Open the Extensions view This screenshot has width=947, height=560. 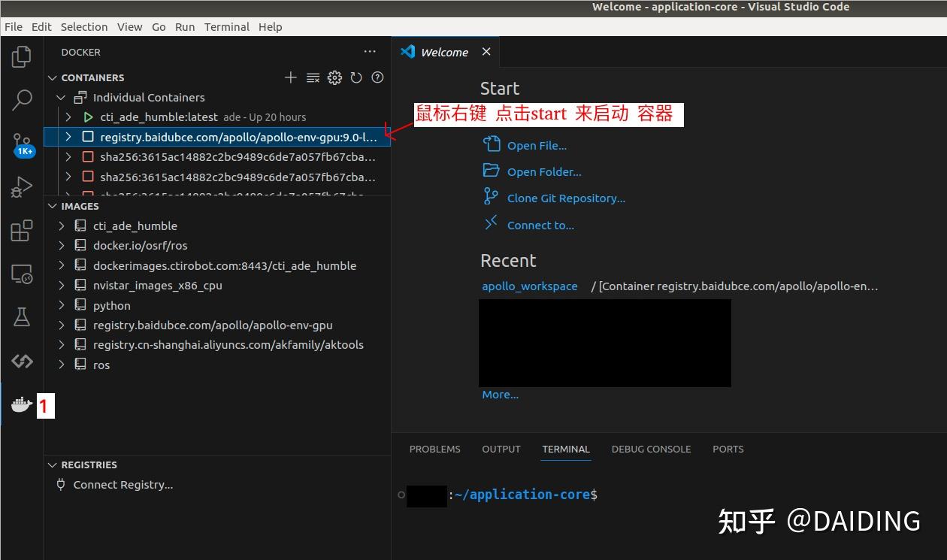pos(22,231)
